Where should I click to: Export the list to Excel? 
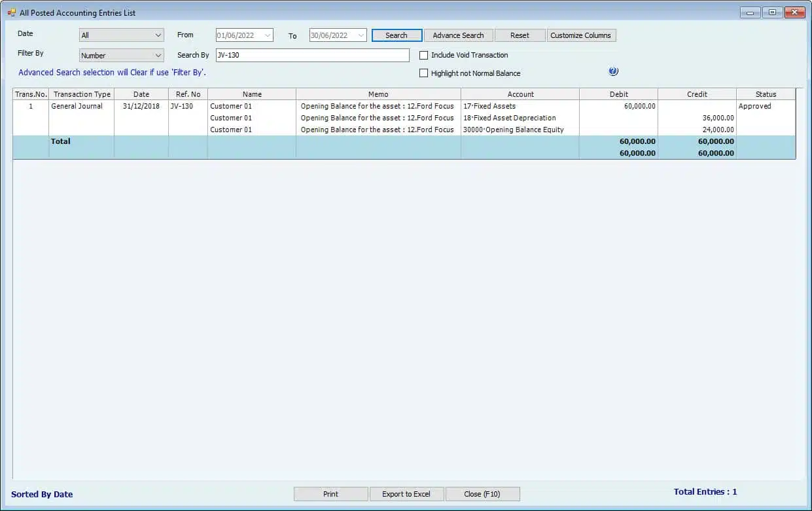[x=406, y=494]
